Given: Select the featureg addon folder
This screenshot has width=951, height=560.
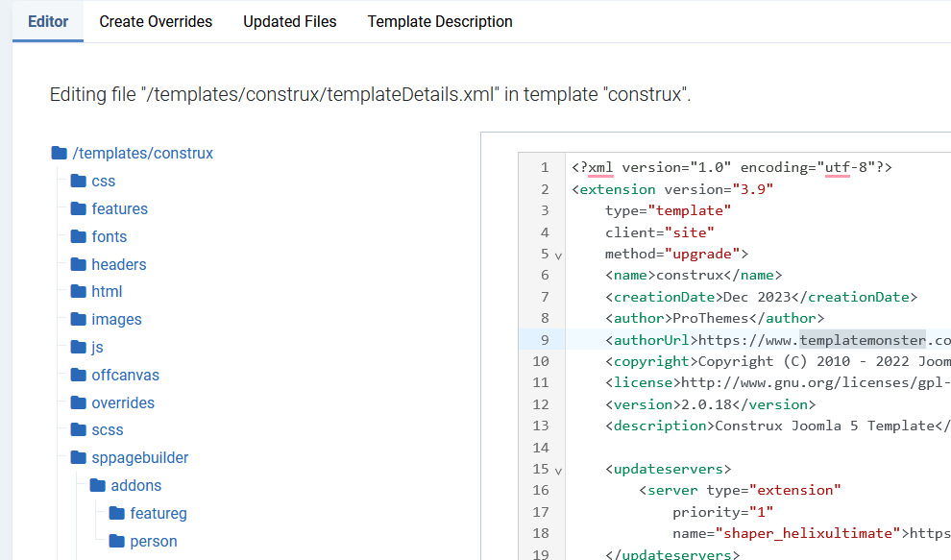Looking at the screenshot, I should (158, 514).
